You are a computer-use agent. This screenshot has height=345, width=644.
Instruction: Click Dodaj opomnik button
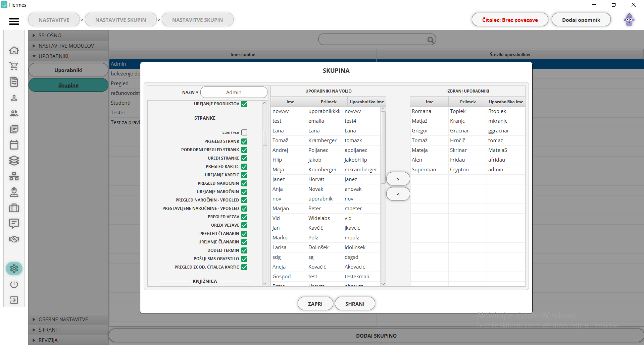pos(581,20)
